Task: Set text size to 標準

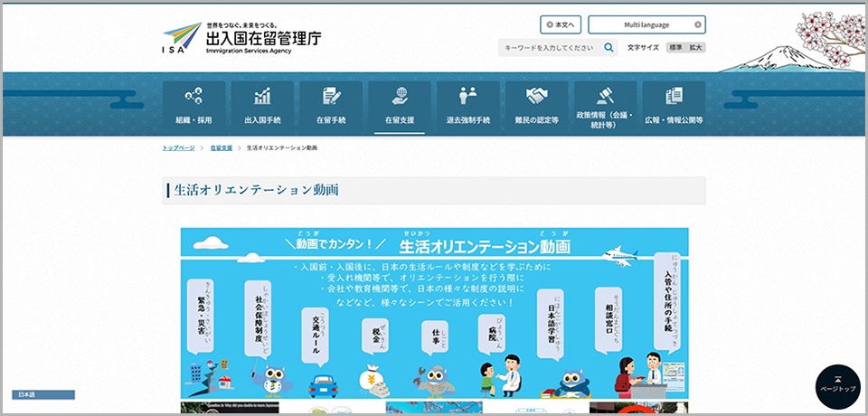Action: coord(676,48)
